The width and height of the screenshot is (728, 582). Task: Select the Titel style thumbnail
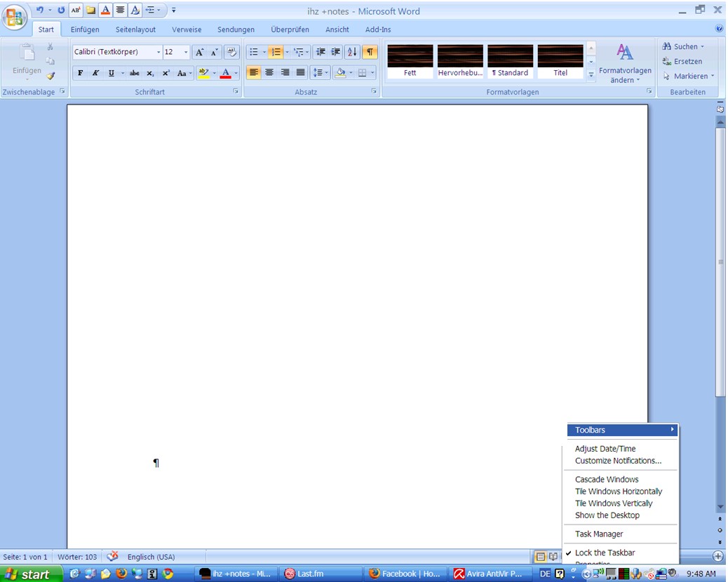560,61
